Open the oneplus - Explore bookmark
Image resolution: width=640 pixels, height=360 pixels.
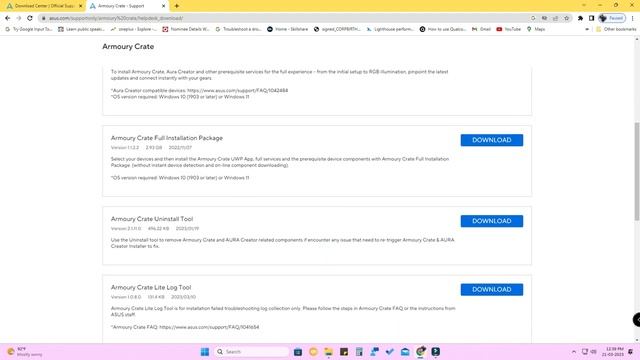point(133,29)
